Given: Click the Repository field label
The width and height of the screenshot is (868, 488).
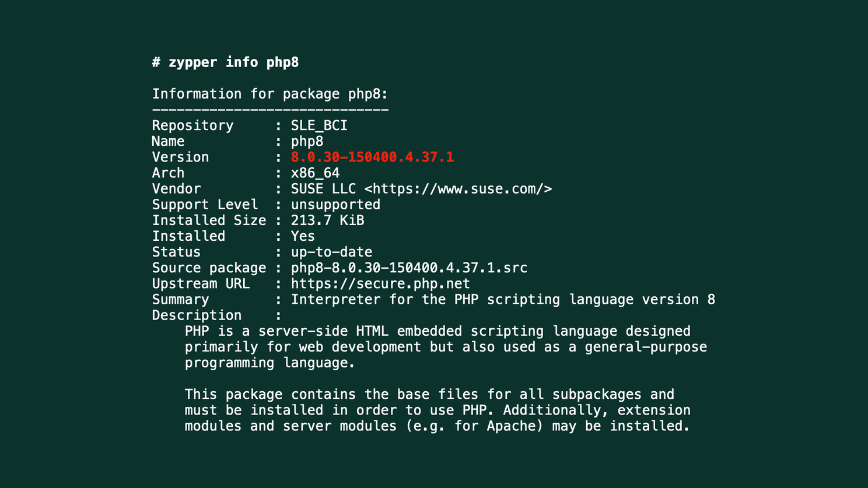Looking at the screenshot, I should pyautogui.click(x=192, y=126).
